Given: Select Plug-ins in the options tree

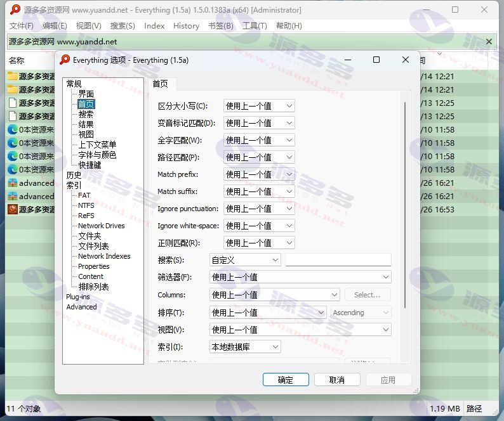Looking at the screenshot, I should (x=78, y=297).
